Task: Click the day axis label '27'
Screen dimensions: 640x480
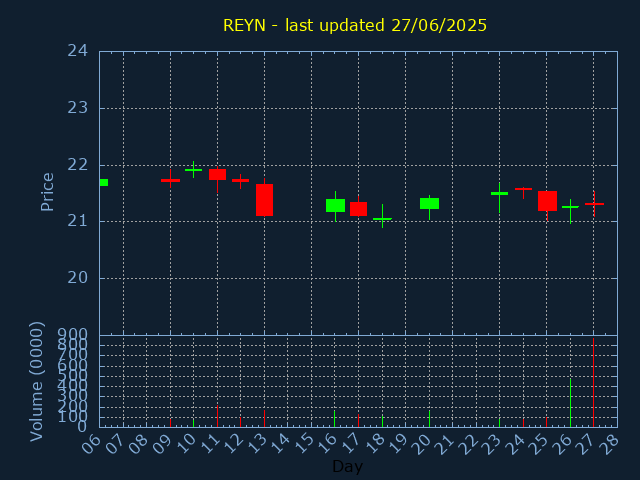Action: pyautogui.click(x=587, y=444)
